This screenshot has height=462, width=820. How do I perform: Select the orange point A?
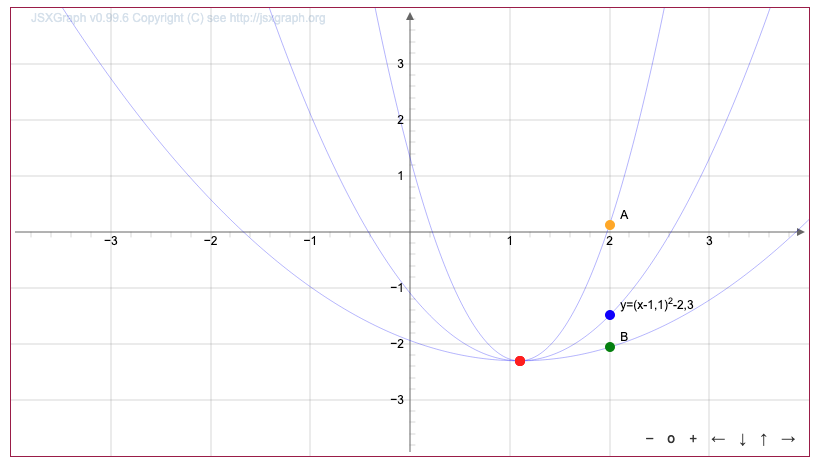pyautogui.click(x=610, y=225)
